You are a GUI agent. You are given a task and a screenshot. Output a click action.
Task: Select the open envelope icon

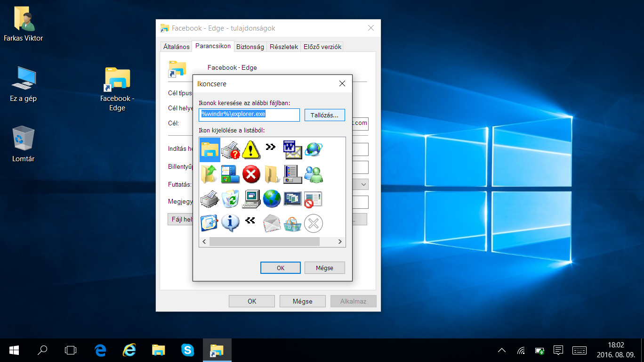click(272, 223)
